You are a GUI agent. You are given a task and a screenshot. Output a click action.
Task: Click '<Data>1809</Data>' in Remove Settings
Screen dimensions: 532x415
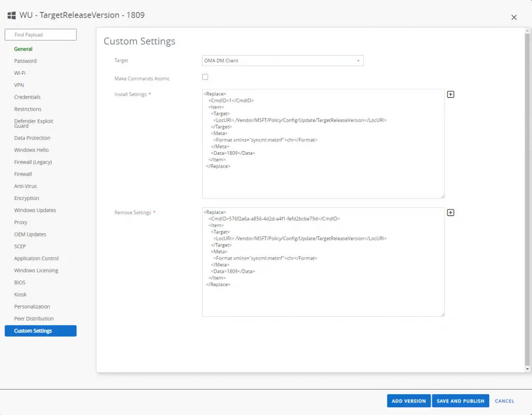tap(233, 271)
